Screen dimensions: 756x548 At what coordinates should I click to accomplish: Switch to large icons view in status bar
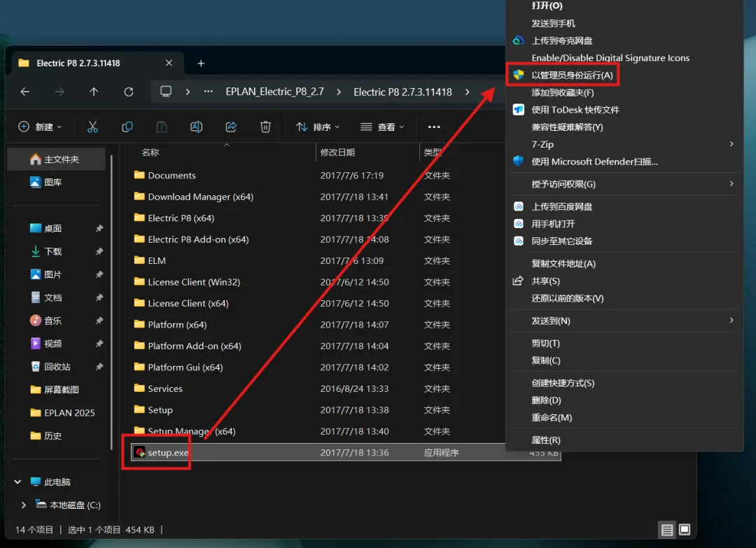tap(684, 530)
